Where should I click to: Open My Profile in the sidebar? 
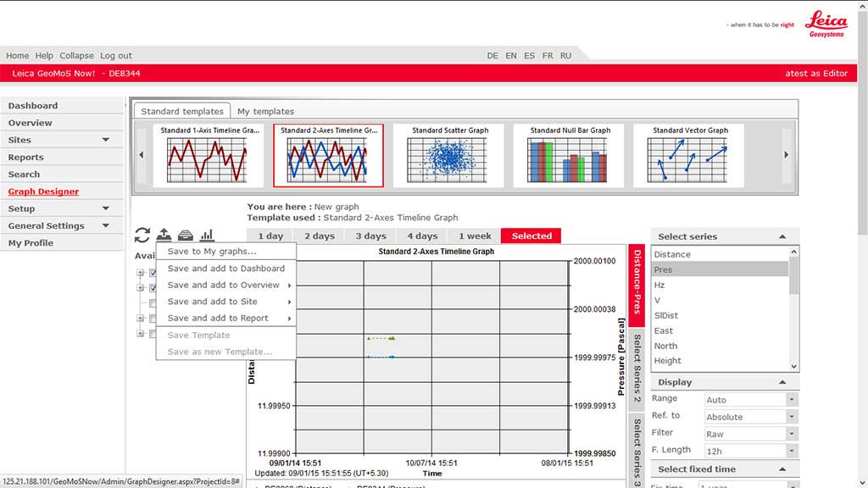point(61,243)
